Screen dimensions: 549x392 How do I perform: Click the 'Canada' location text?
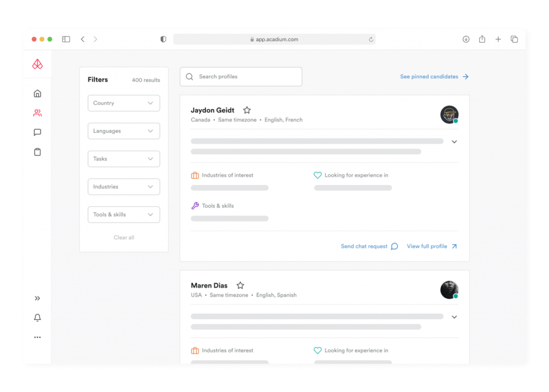pos(201,120)
